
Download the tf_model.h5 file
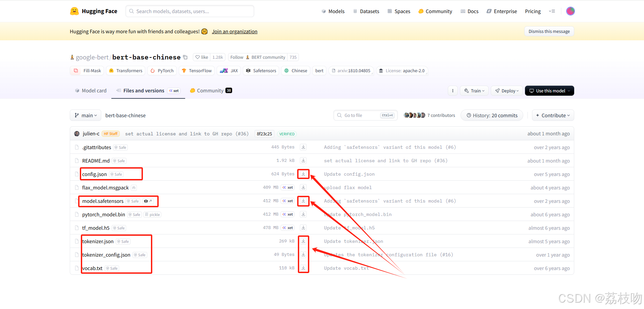pos(303,228)
